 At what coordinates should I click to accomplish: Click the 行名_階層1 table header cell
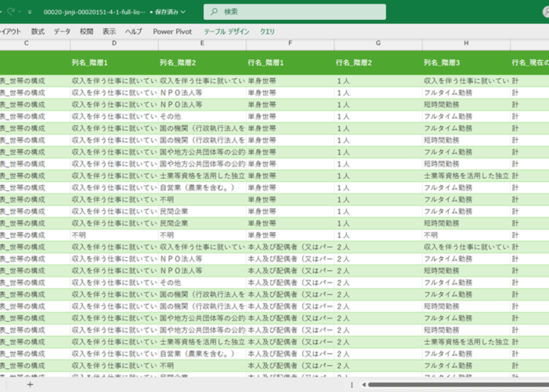(x=290, y=62)
